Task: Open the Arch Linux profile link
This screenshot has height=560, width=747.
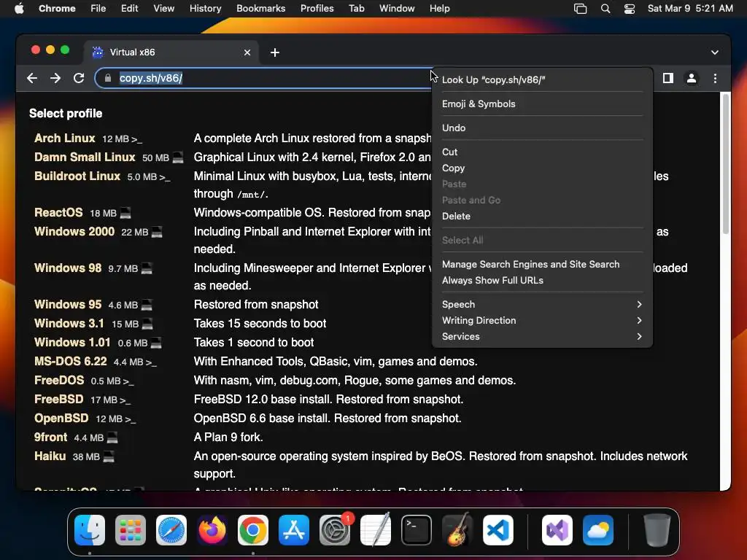Action: (65, 138)
